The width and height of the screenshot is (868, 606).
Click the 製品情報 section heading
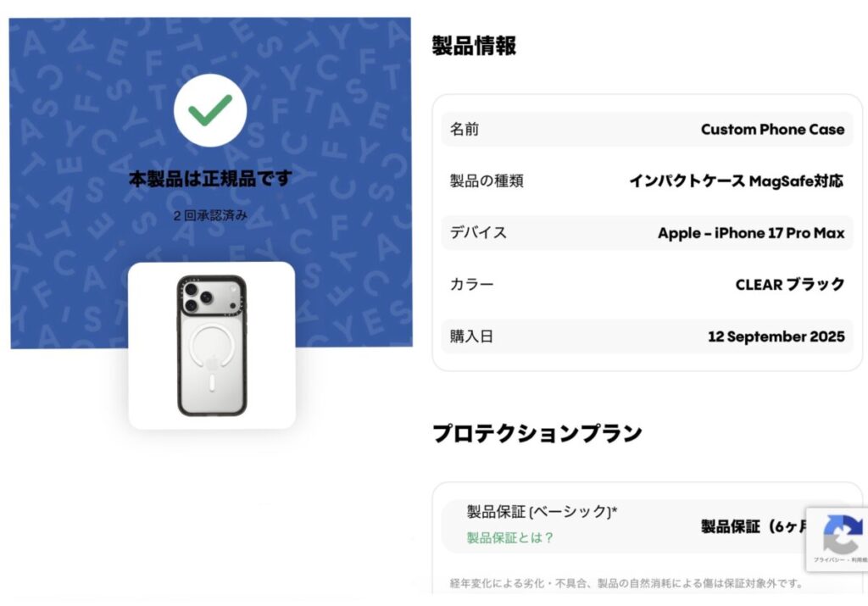[x=474, y=46]
